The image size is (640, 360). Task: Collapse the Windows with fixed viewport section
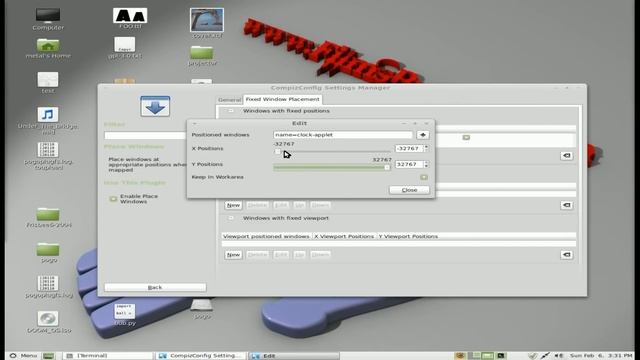tap(231, 218)
